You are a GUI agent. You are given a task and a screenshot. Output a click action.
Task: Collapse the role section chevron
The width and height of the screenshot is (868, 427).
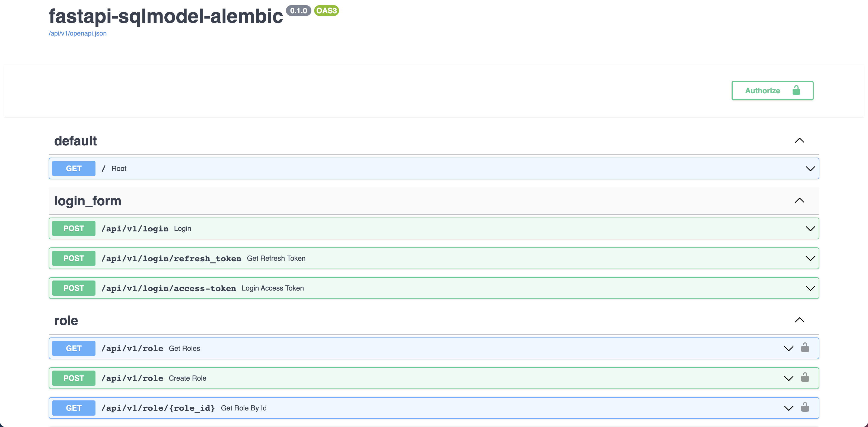[799, 320]
